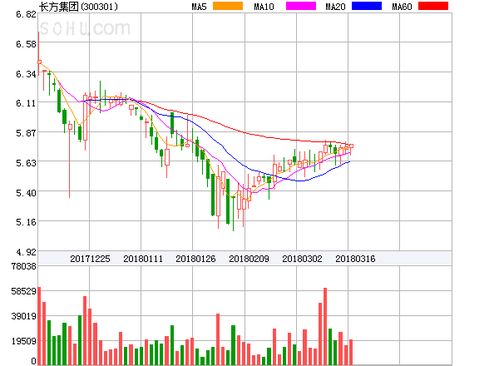Click the blue MA20 legend swatch
Viewport: 499px width, 366px height.
367,6
